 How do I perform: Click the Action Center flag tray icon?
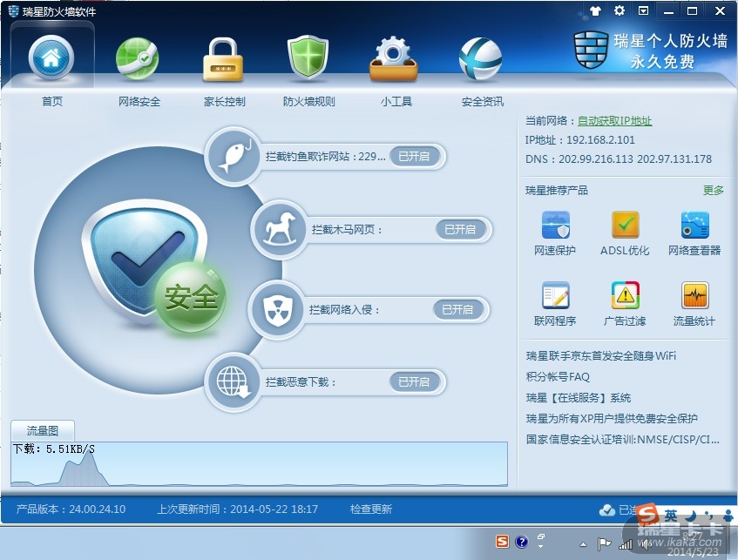(604, 544)
